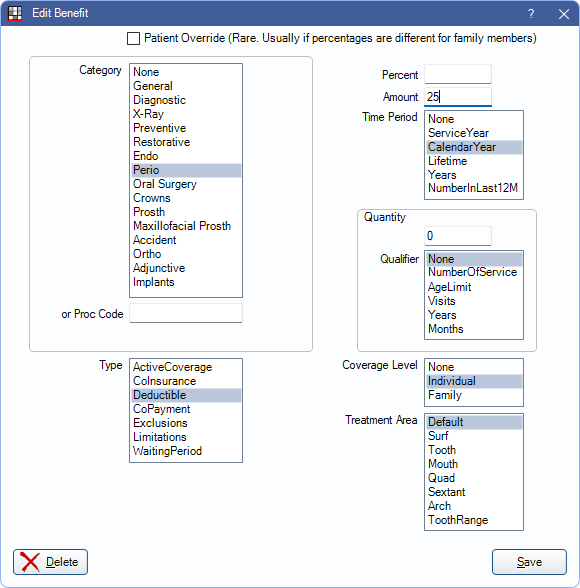Viewport: 580px width, 588px height.
Task: Close the Edit Benefit window
Action: (x=564, y=14)
